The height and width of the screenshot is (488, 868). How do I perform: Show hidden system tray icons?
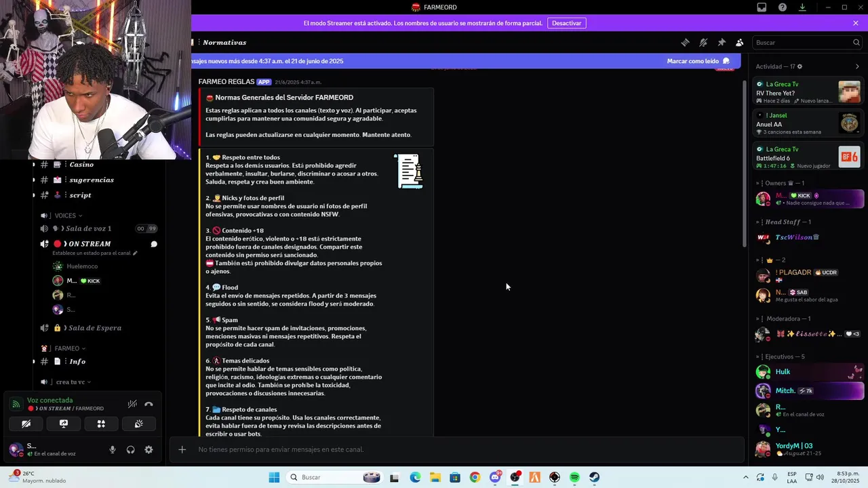coord(746,477)
